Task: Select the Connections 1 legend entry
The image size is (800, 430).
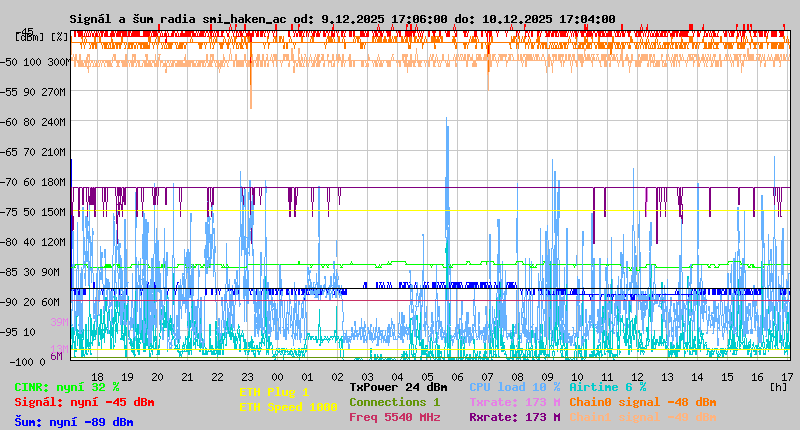Action: (394, 402)
